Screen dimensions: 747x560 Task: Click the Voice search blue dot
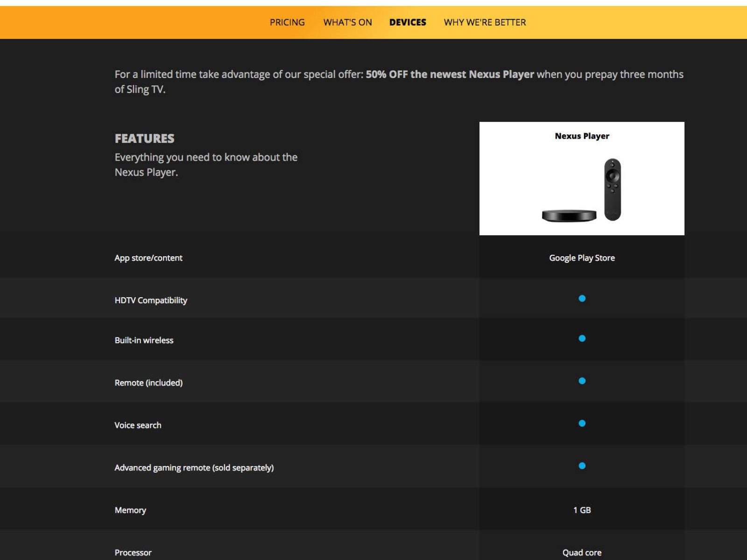click(x=582, y=423)
